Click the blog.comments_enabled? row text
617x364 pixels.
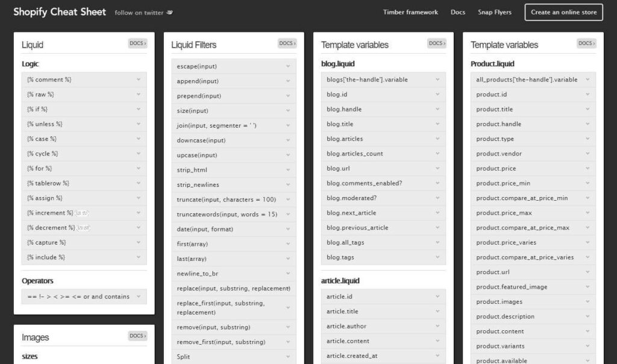click(x=365, y=183)
